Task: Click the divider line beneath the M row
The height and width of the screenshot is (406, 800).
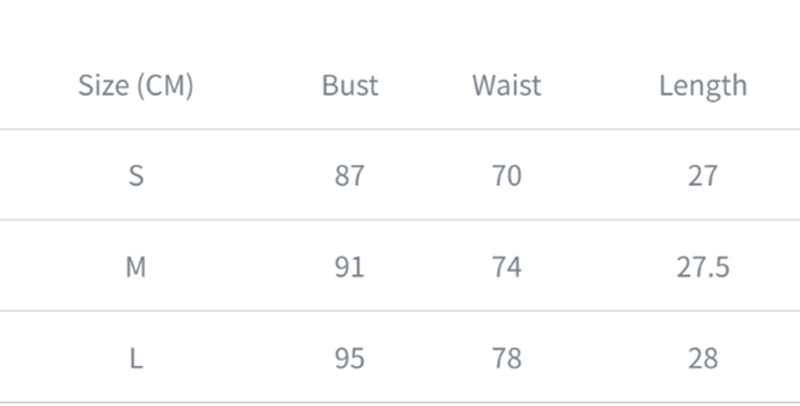Action: [x=400, y=311]
